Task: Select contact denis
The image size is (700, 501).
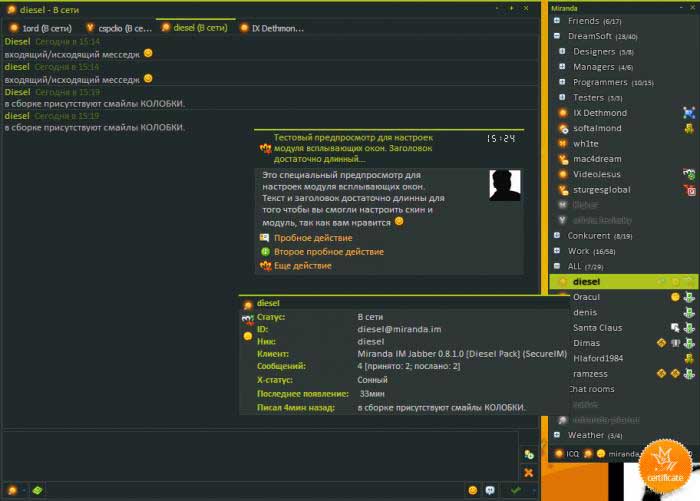Action: 585,312
